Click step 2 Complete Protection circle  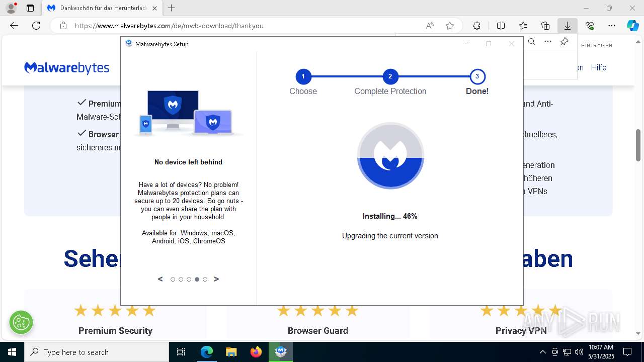pos(390,76)
